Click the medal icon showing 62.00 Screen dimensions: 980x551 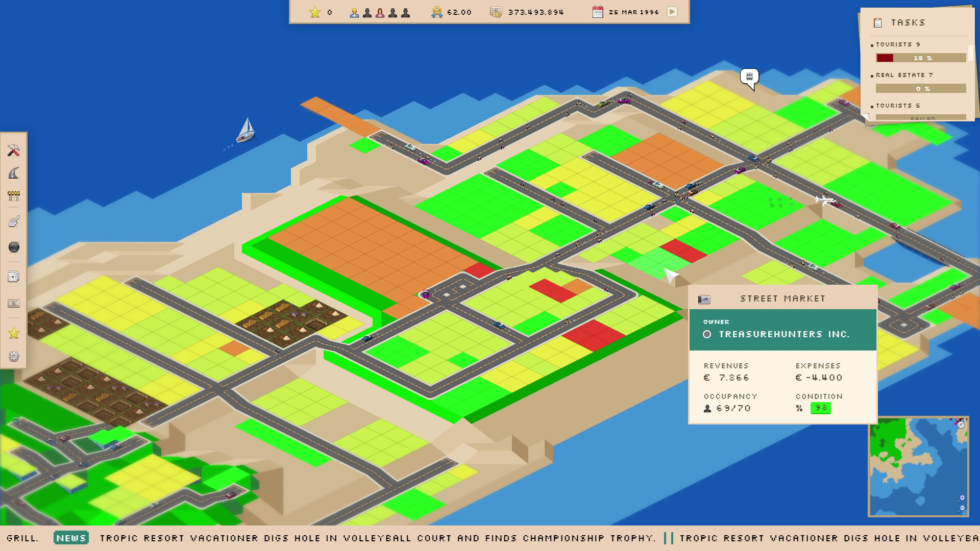tap(436, 12)
